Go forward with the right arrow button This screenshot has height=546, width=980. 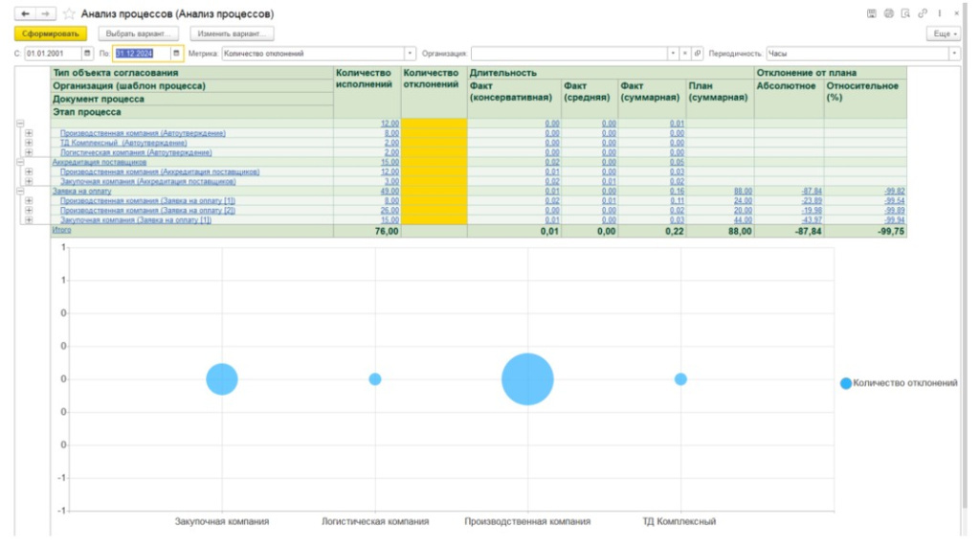click(46, 13)
